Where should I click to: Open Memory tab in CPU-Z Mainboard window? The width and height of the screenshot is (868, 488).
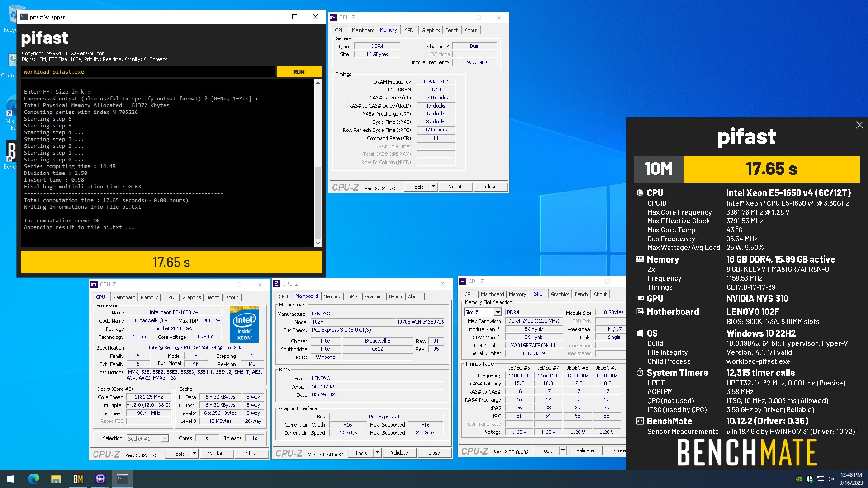coord(332,296)
